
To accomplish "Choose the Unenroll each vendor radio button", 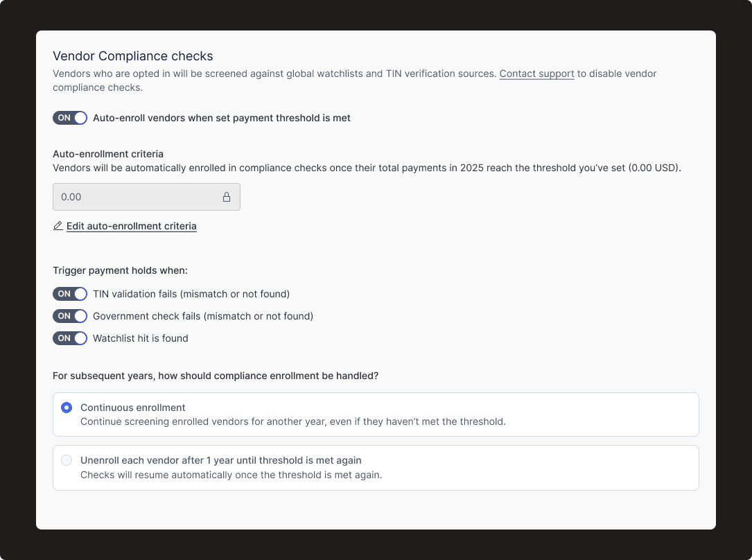I will tap(67, 460).
